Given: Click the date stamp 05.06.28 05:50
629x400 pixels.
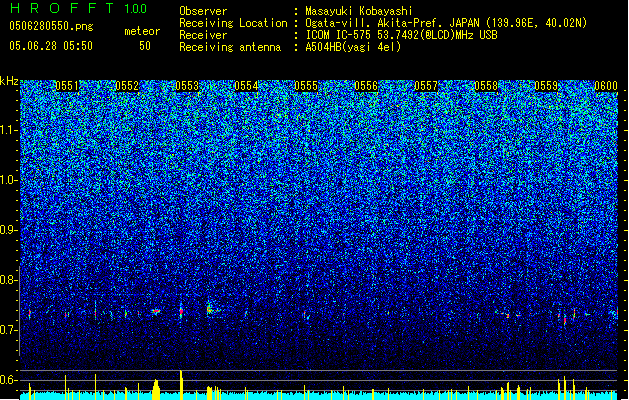Looking at the screenshot, I should (x=51, y=46).
